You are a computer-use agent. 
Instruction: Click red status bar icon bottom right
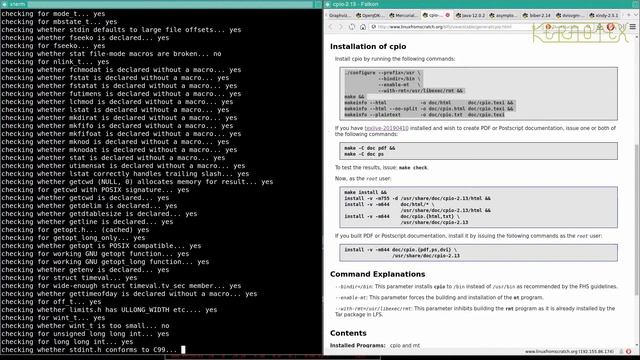click(629, 351)
